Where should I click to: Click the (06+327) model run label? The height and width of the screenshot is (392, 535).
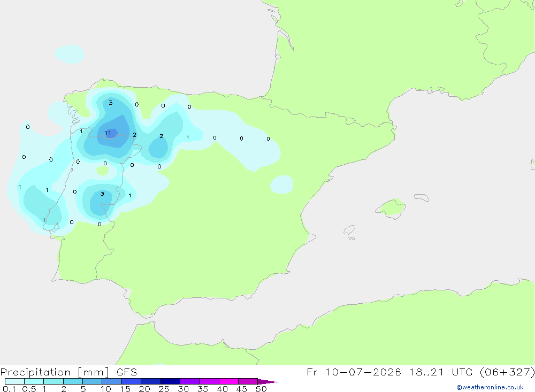pos(507,372)
